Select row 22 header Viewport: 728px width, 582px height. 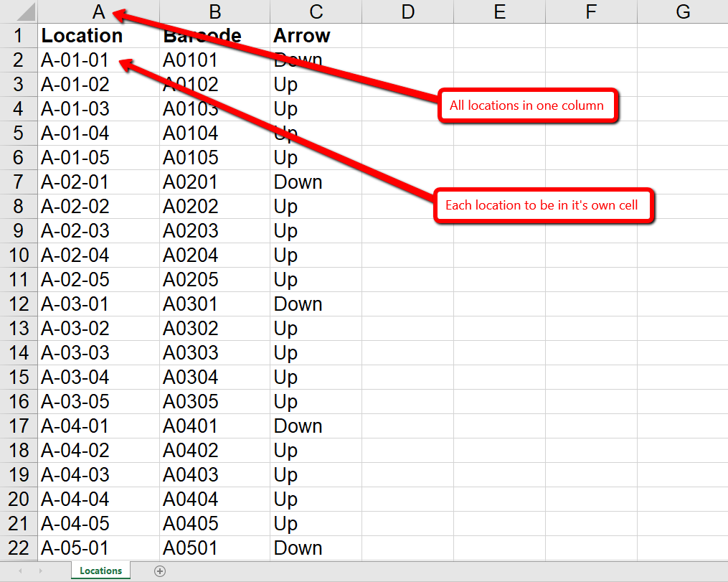tap(19, 548)
